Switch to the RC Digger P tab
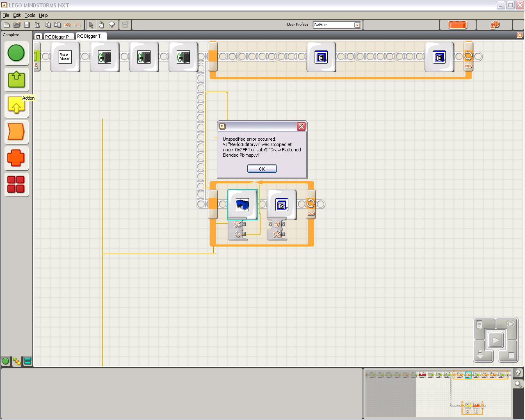Viewport: 525px width, 420px height. tap(57, 37)
